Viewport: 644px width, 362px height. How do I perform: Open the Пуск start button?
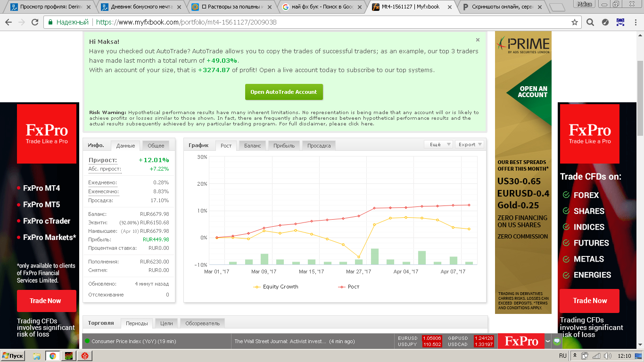(13, 356)
